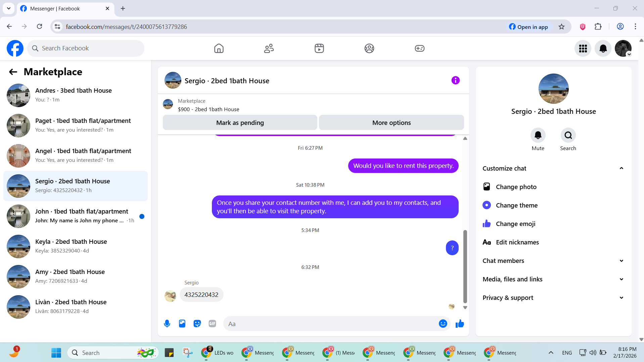Viewport: 644px width, 362px height.
Task: Click Change photo option
Action: [553, 187]
